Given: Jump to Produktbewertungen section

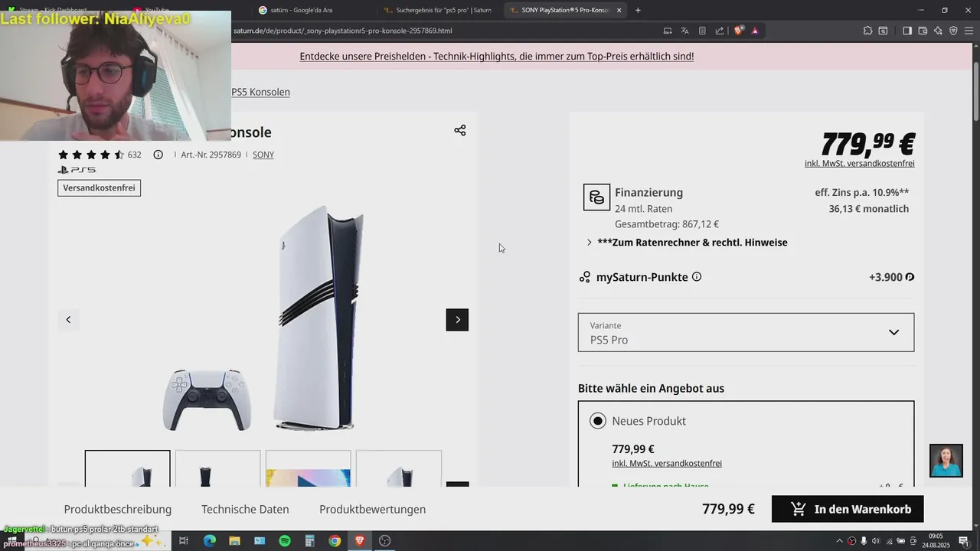Looking at the screenshot, I should coord(373,509).
